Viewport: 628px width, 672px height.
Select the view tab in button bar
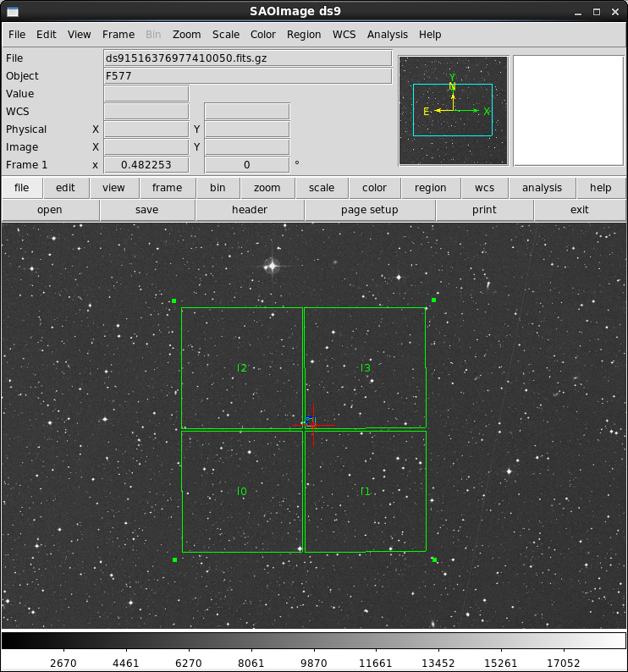(113, 188)
